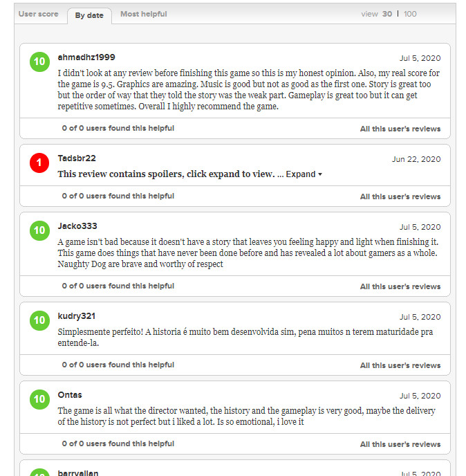Select the By date tab
Viewport: 466px width, 476px height.
click(89, 15)
